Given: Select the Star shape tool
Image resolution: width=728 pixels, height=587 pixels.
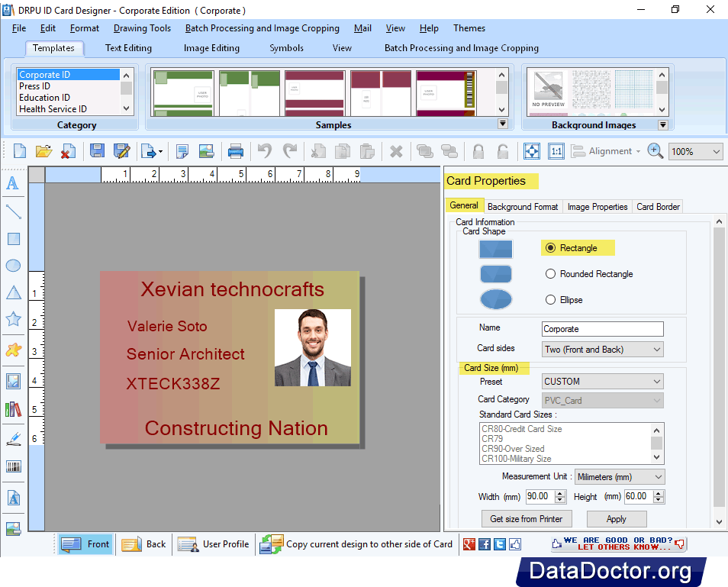Looking at the screenshot, I should (x=13, y=319).
